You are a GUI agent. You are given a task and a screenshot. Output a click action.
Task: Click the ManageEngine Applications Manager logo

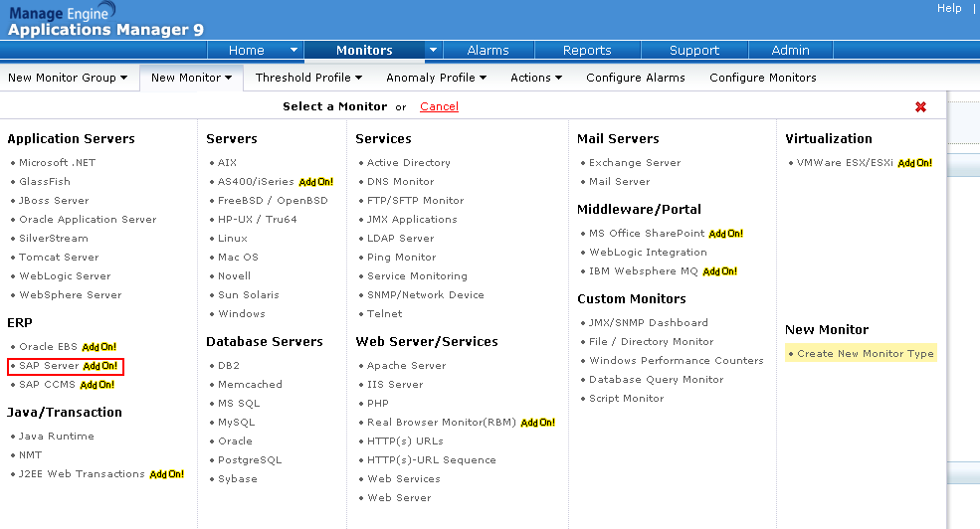point(105,20)
